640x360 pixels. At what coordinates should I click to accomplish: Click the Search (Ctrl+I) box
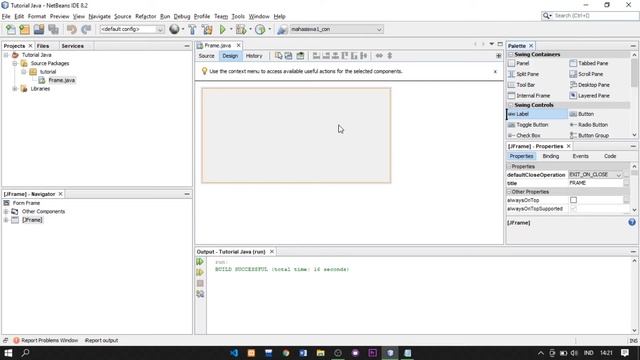tap(590, 16)
